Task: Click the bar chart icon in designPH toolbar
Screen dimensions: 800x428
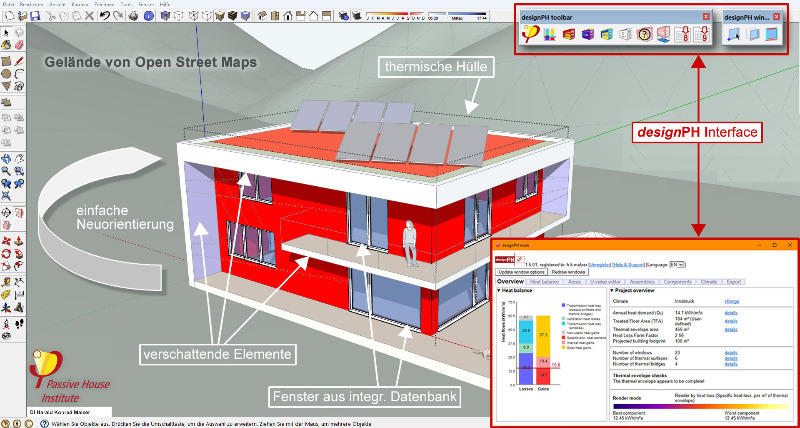Action: [549, 35]
